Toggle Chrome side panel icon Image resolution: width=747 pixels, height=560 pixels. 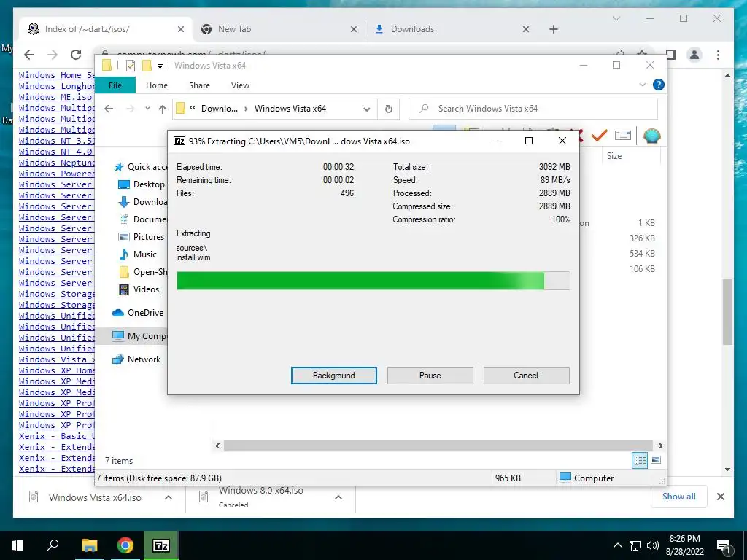(672, 55)
